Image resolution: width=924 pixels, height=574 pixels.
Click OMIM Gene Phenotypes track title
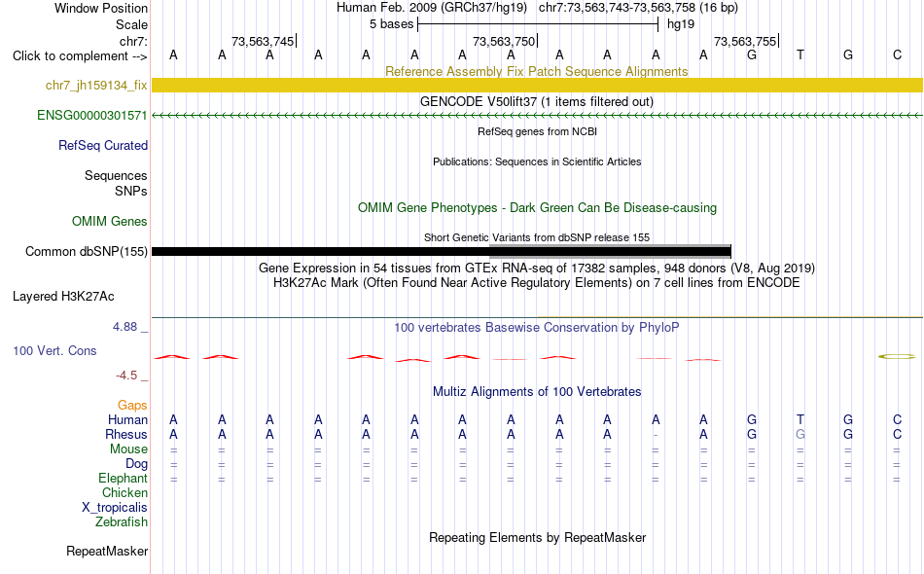(538, 208)
